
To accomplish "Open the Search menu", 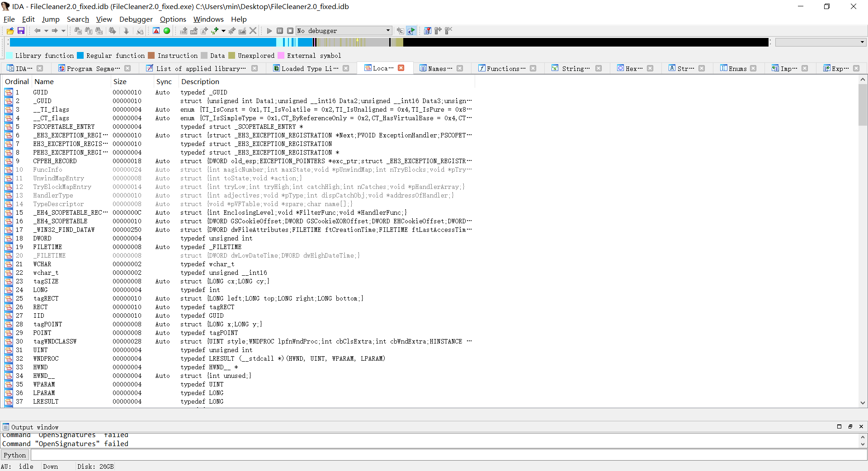I will [x=78, y=19].
